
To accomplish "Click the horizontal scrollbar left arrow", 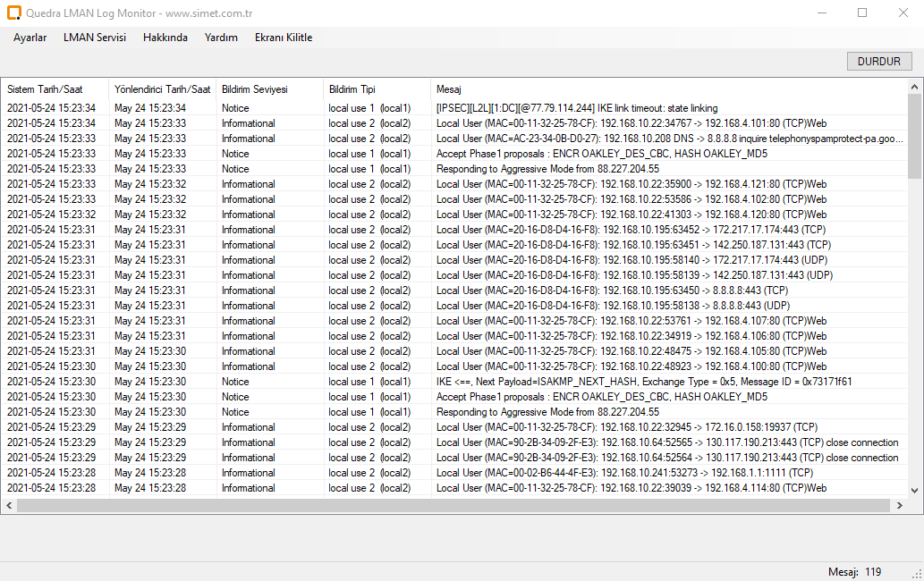I will (x=9, y=506).
